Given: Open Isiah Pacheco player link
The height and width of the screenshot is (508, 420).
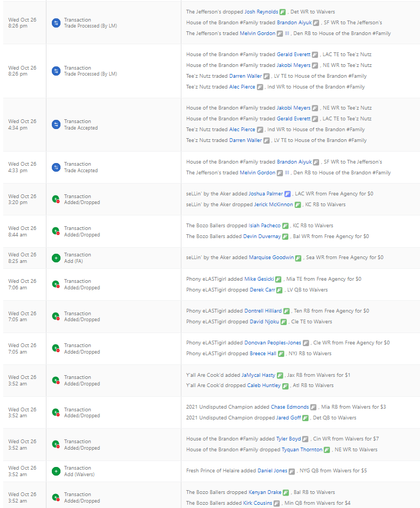Looking at the screenshot, I should (264, 226).
